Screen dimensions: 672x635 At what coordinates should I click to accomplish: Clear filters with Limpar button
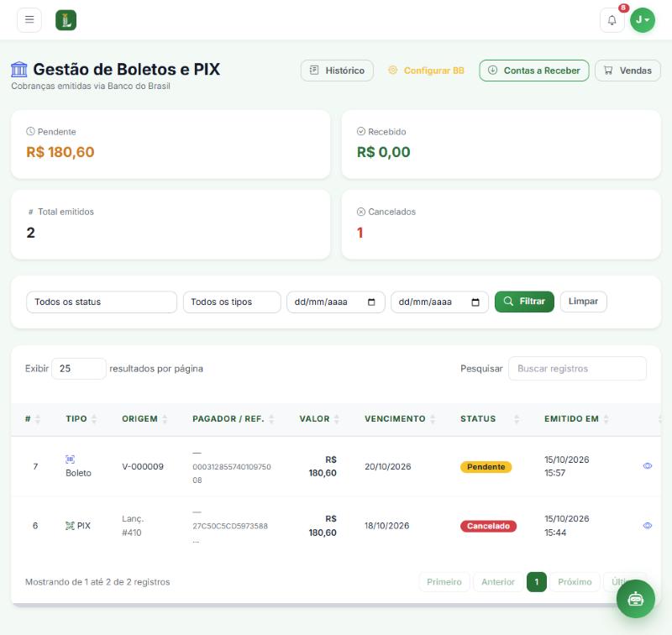pos(583,302)
